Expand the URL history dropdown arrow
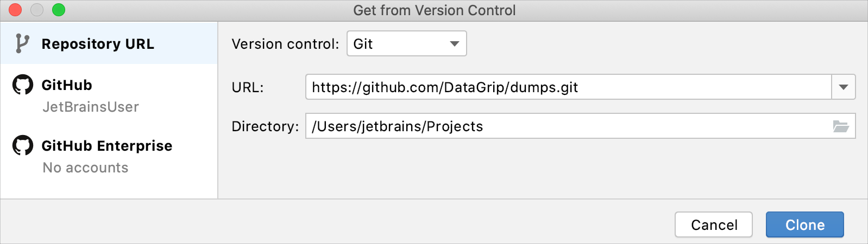 pyautogui.click(x=844, y=87)
